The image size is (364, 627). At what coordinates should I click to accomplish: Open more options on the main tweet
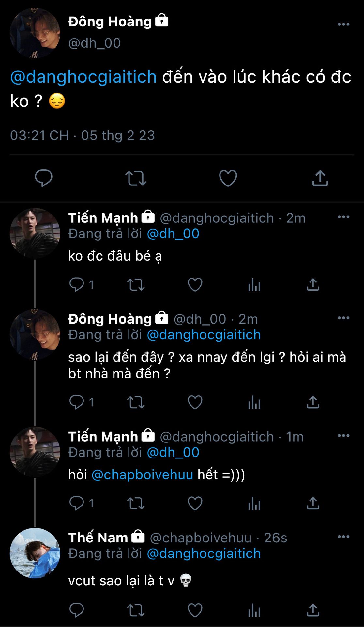coord(343,24)
